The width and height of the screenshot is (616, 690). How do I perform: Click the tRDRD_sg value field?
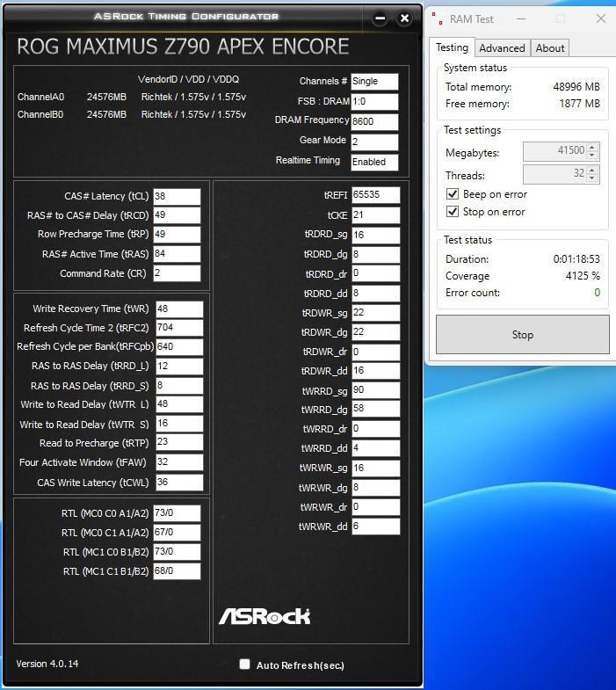click(x=376, y=235)
